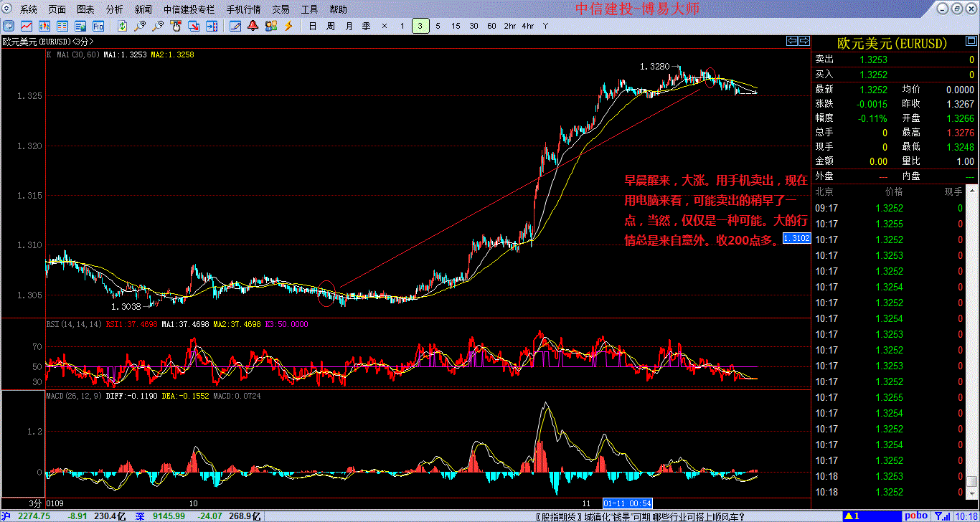The height and width of the screenshot is (522, 980).
Task: Click the RSI(14,14,14) indicator label
Action: (75, 324)
